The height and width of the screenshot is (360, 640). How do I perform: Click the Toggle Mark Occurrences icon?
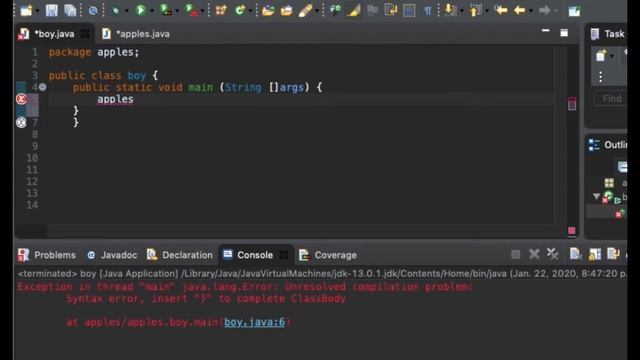pyautogui.click(x=353, y=10)
